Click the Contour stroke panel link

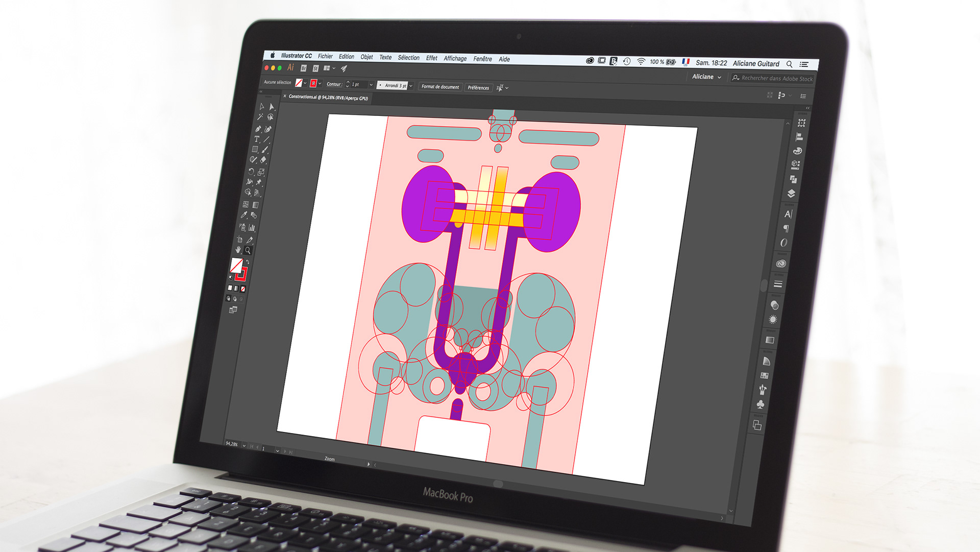[x=334, y=84]
